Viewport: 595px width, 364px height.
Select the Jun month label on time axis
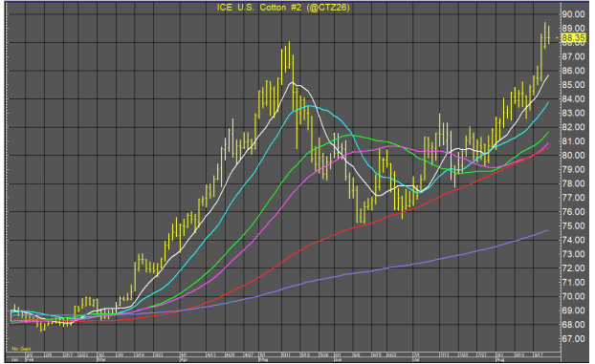coord(338,359)
